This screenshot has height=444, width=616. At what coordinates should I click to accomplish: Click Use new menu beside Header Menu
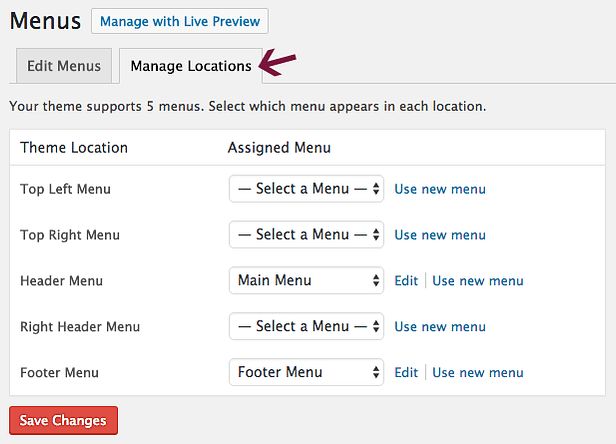[478, 281]
